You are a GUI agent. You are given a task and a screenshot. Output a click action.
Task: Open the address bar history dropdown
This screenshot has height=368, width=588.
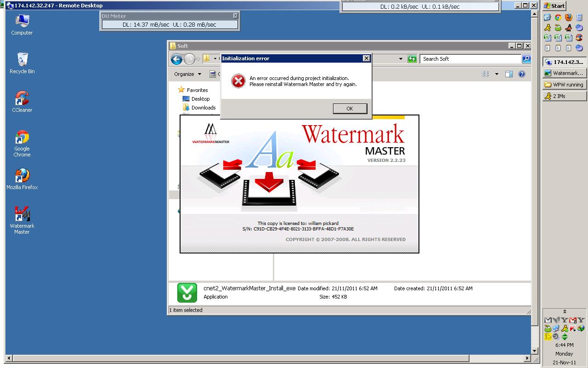(401, 59)
